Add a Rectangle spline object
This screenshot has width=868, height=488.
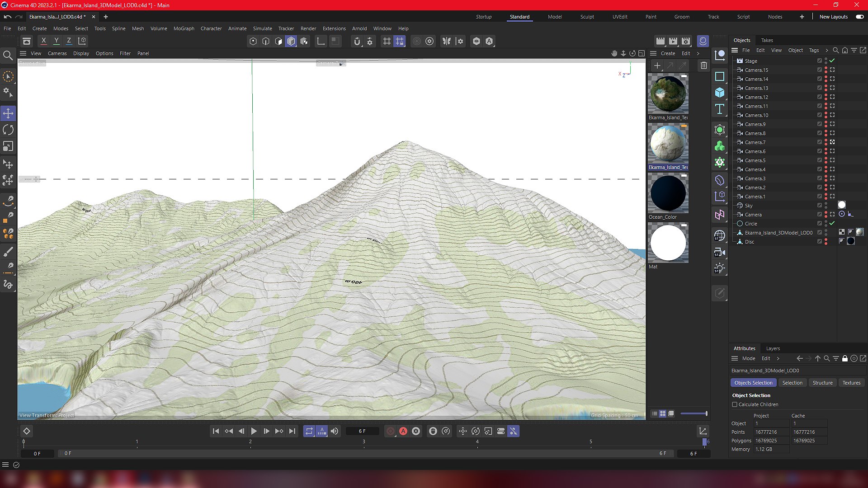pyautogui.click(x=720, y=76)
